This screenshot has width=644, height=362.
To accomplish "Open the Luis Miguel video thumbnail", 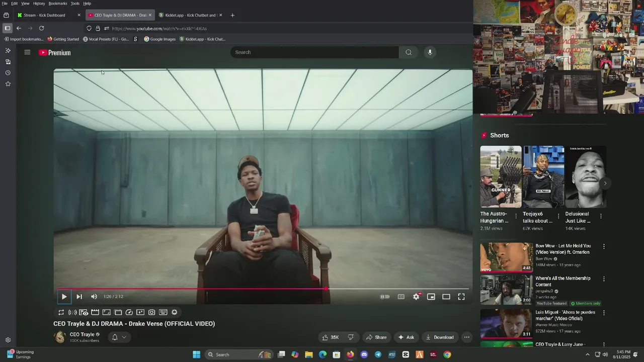I will click(x=506, y=323).
